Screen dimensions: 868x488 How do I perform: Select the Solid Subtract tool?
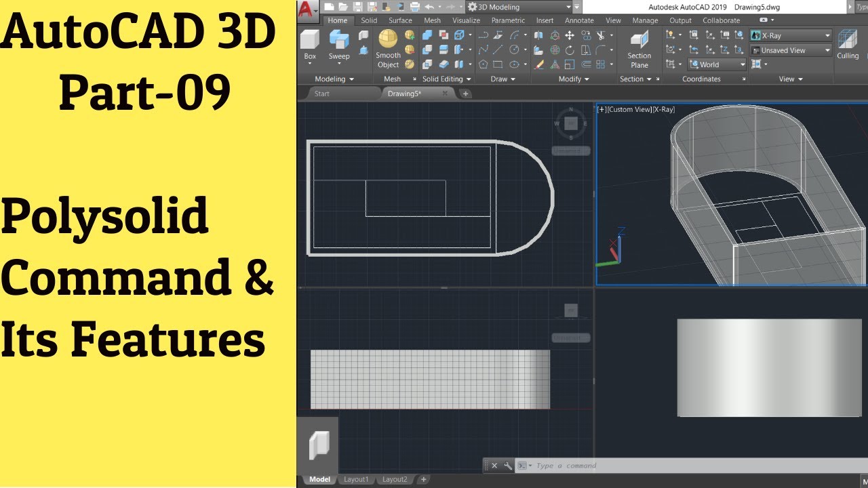click(427, 49)
